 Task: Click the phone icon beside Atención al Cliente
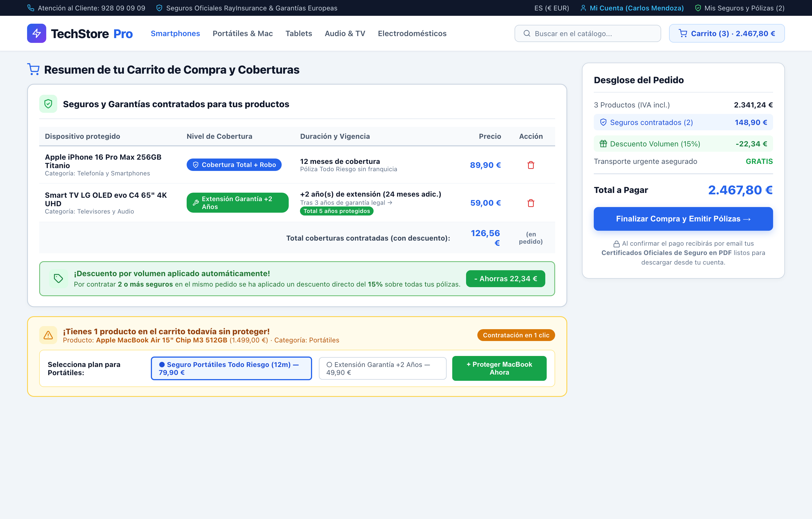point(31,8)
